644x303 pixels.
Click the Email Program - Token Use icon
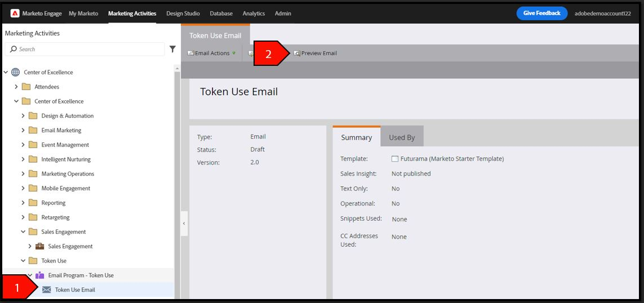coord(40,275)
